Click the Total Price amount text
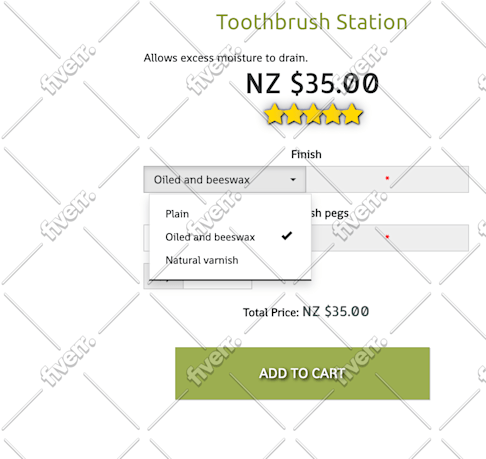486x459 pixels. (335, 312)
